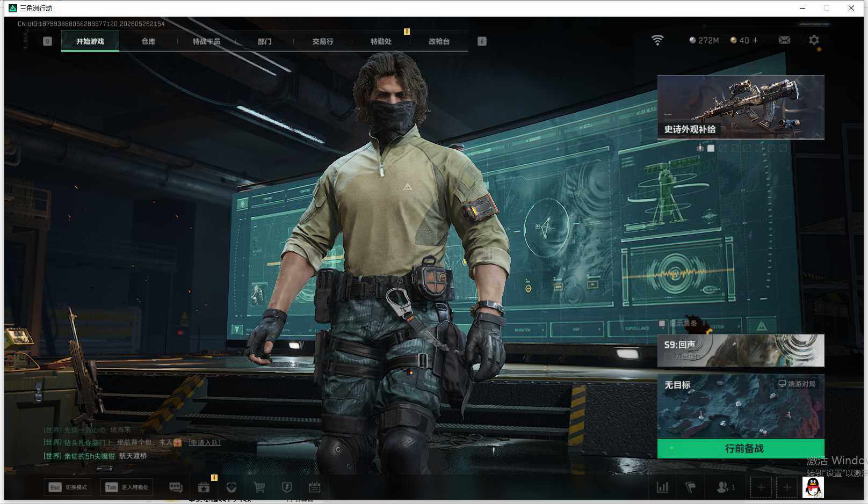The width and height of the screenshot is (868, 504).
Task: Open the chat speech bubbles icon
Action: point(176,487)
